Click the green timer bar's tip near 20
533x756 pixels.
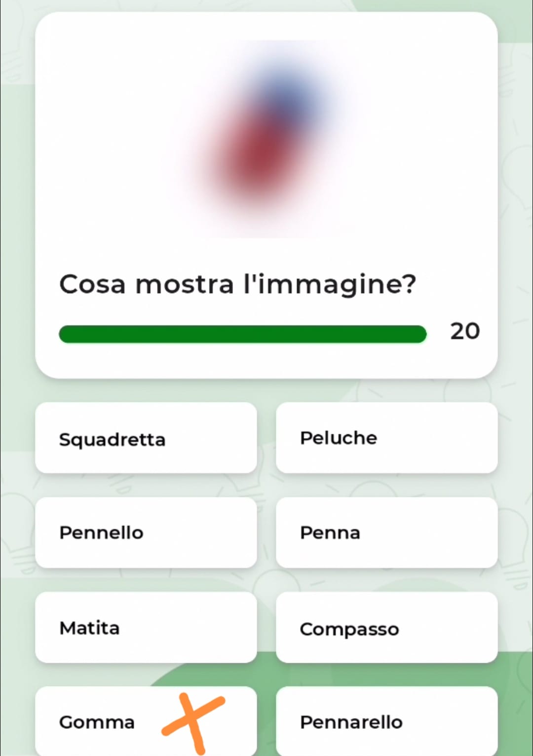point(419,334)
